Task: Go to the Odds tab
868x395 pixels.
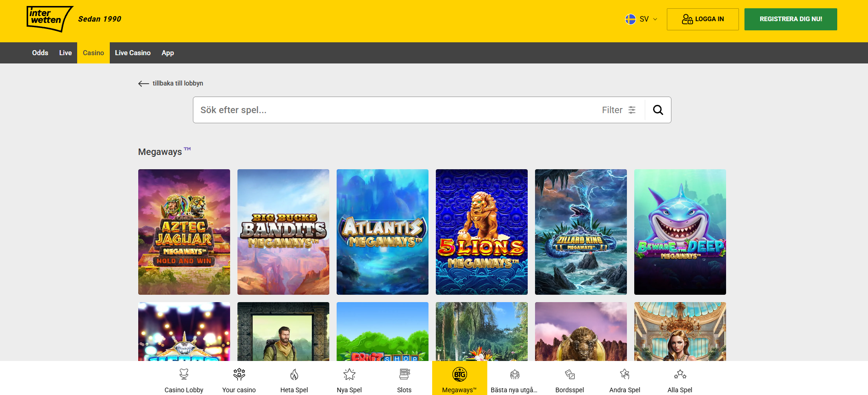Action: 40,53
